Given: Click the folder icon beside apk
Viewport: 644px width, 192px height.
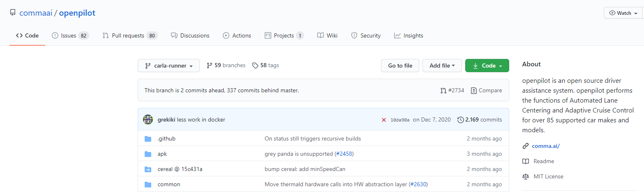Looking at the screenshot, I should [x=148, y=154].
